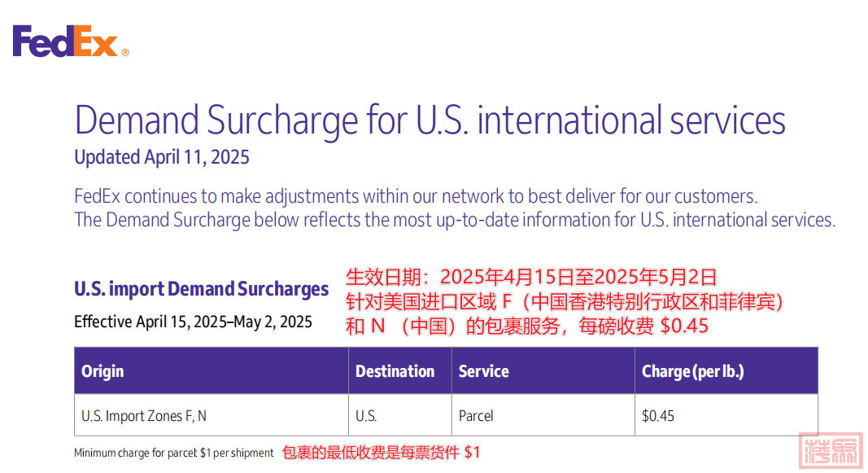Click the FedEx logo
868x473 pixels.
(71, 41)
